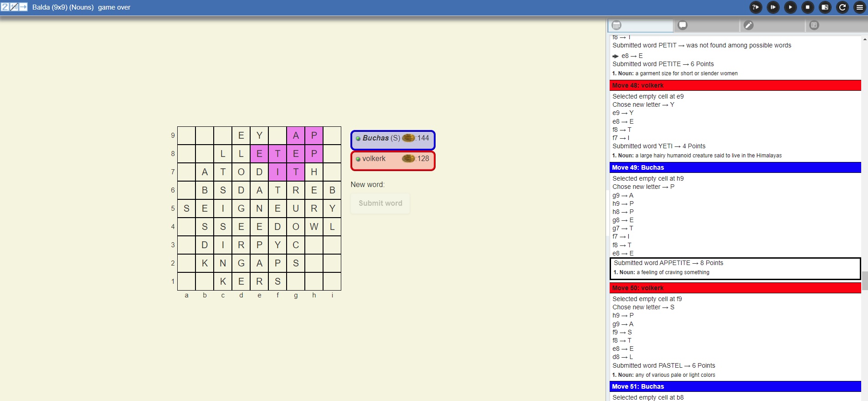This screenshot has width=868, height=401.
Task: Click the Move 49: Buchas header
Action: (x=735, y=167)
